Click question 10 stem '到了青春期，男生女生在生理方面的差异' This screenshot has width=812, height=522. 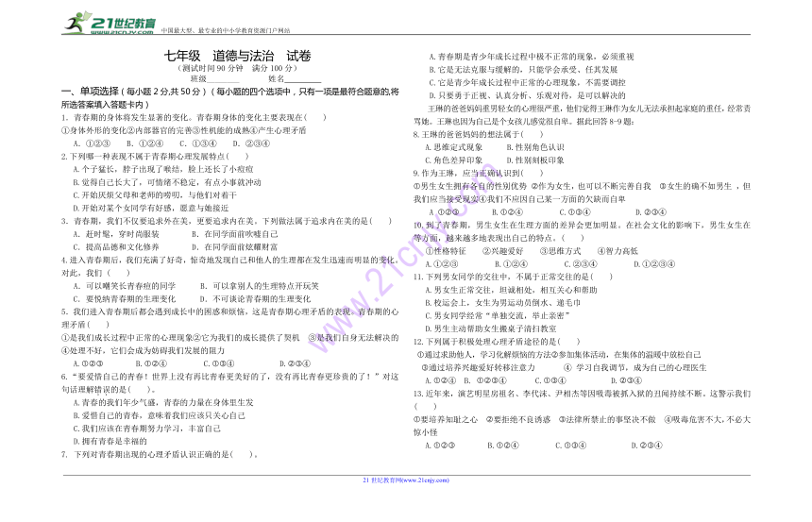[x=582, y=231]
